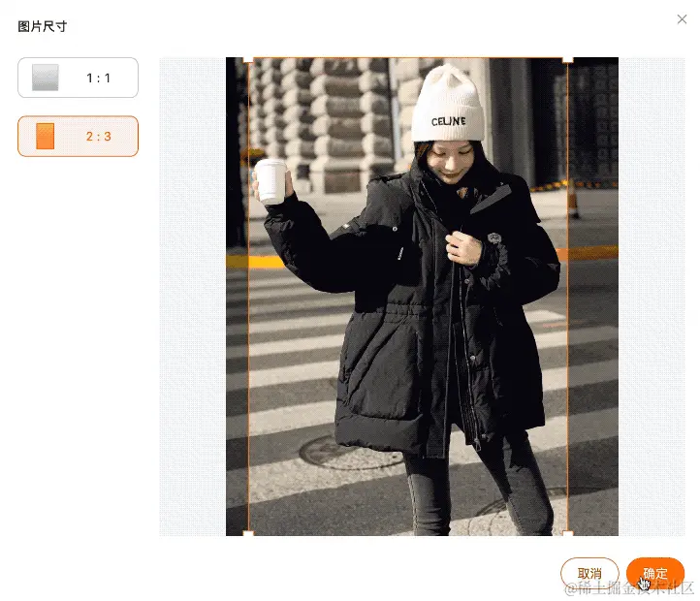Image resolution: width=700 pixels, height=601 pixels.
Task: Confirm the crop with 确定 button
Action: coord(655,573)
